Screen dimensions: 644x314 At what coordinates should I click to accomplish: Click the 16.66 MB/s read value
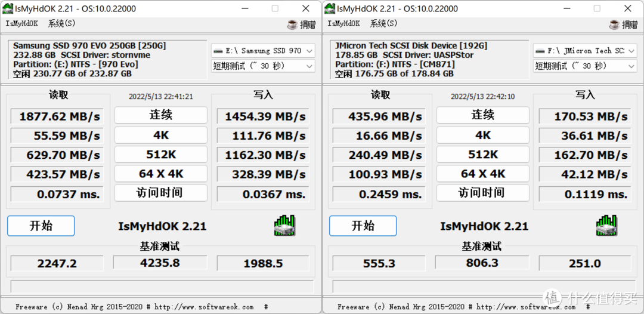tap(379, 136)
